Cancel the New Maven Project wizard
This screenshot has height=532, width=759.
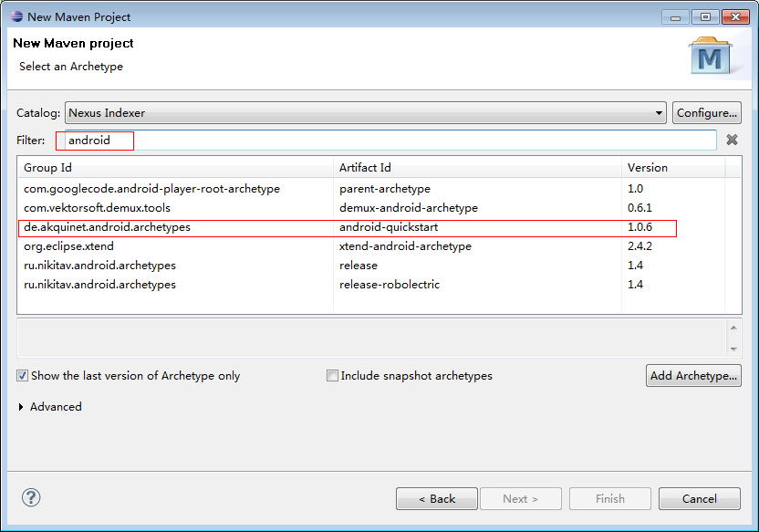[x=699, y=499]
